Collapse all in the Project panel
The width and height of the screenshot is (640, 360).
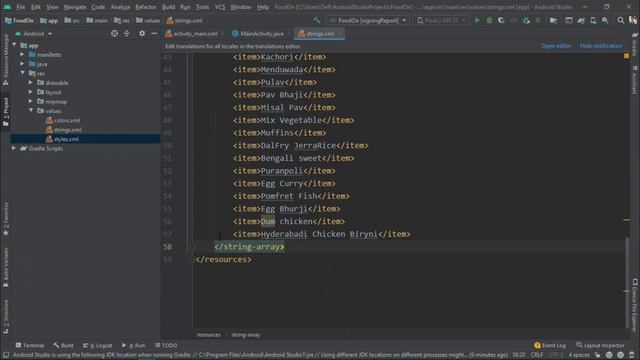click(127, 33)
